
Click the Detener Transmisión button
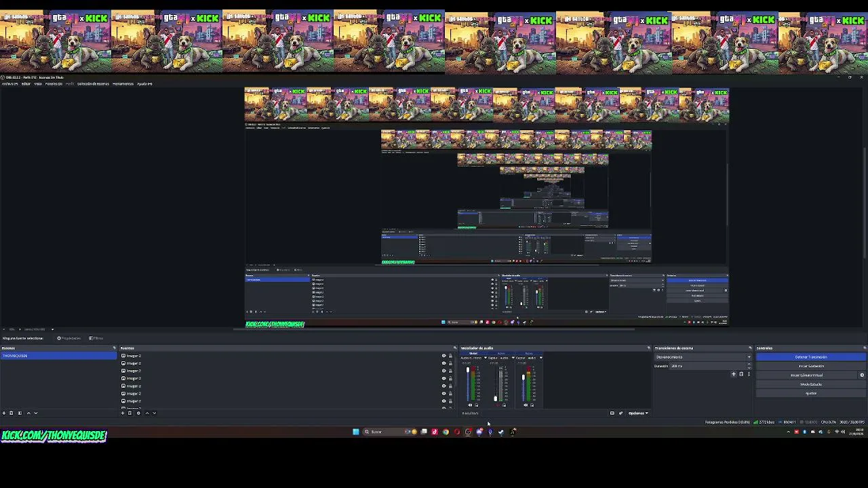click(811, 357)
